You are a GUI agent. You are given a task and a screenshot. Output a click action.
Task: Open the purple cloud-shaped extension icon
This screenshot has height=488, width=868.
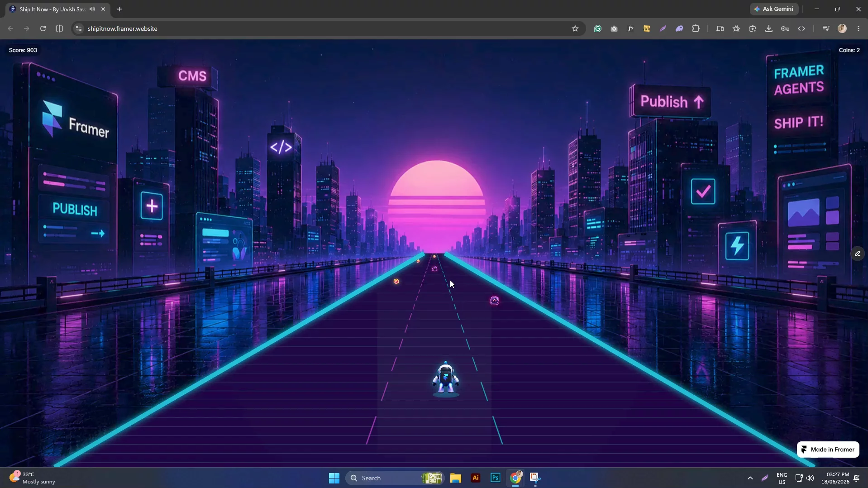pyautogui.click(x=679, y=29)
